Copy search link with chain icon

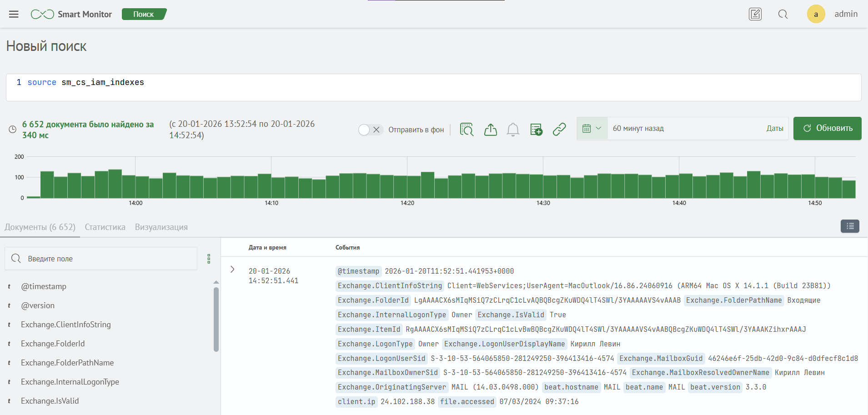coord(559,129)
